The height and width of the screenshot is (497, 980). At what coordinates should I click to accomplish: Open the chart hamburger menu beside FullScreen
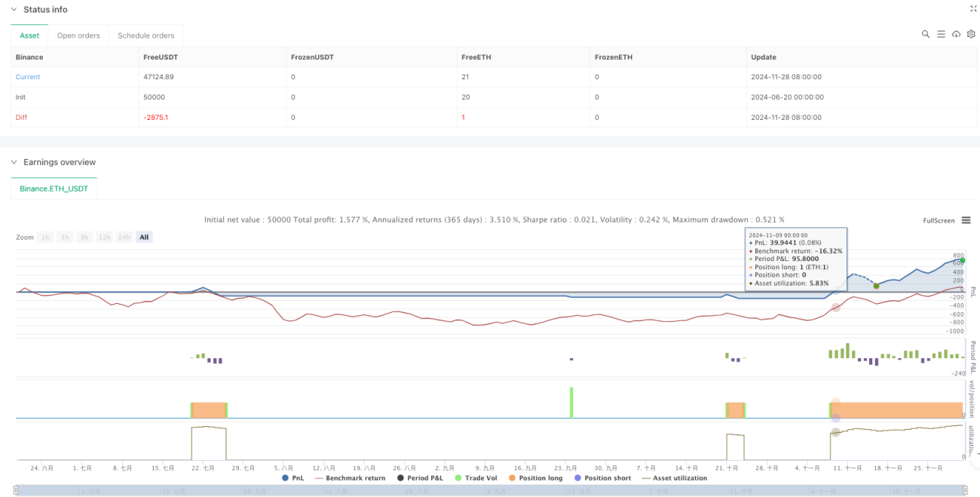click(966, 220)
